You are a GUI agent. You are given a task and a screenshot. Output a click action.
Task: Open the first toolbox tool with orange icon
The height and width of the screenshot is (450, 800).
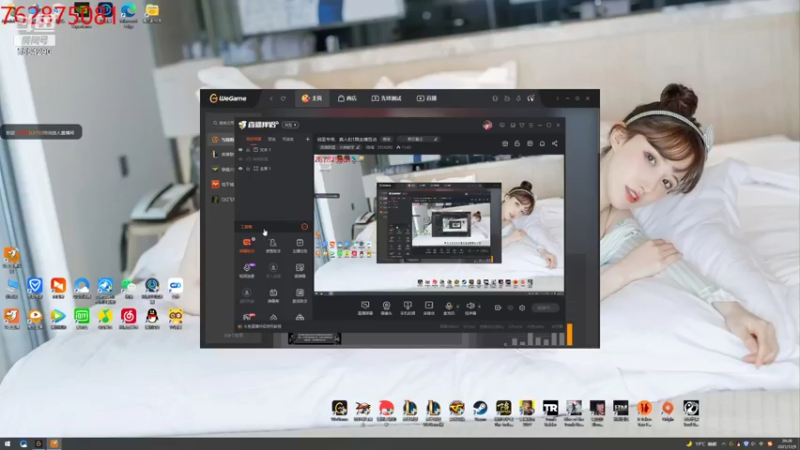click(247, 244)
